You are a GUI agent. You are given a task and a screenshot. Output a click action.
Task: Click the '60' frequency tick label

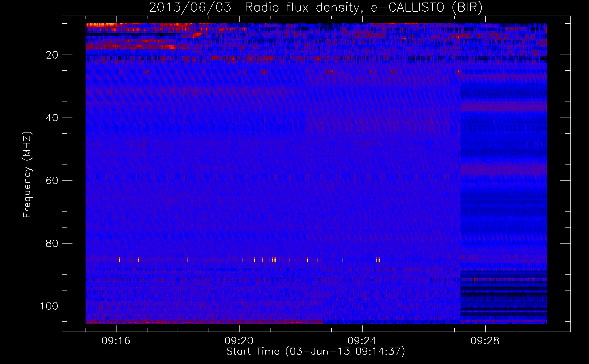click(x=52, y=181)
